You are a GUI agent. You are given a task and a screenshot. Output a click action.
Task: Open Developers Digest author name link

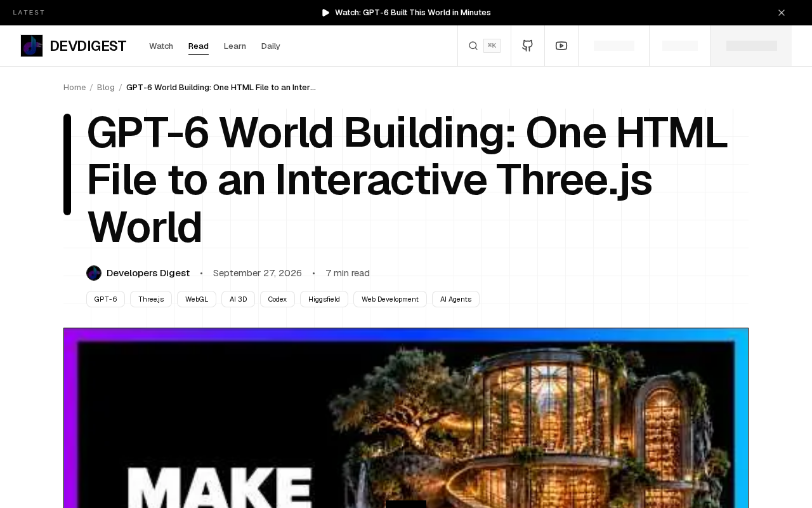[148, 273]
